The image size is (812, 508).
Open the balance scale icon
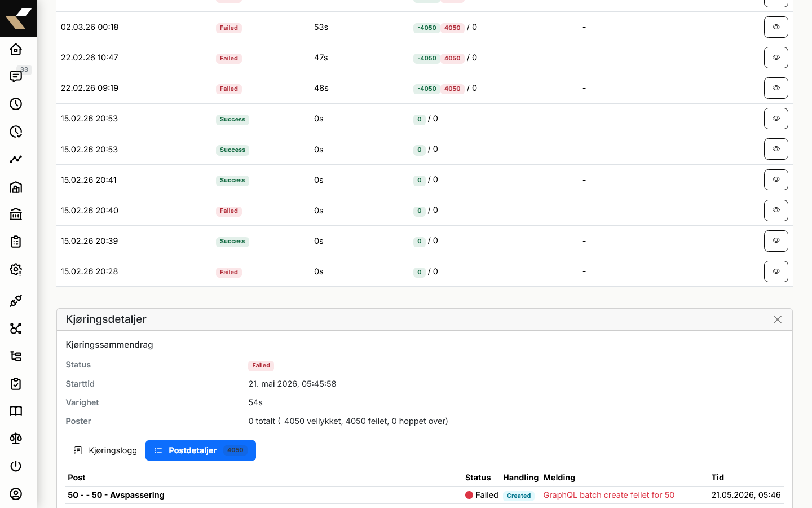[16, 439]
